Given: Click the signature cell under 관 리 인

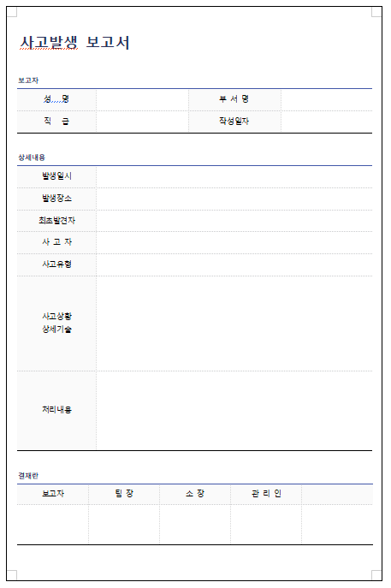Looking at the screenshot, I should [266, 525].
